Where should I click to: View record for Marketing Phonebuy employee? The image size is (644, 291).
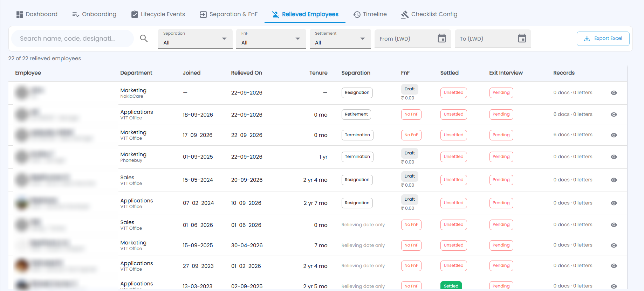click(x=614, y=157)
